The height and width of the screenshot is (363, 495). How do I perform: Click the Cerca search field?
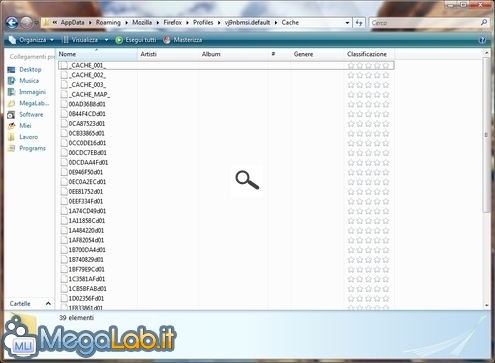pyautogui.click(x=424, y=23)
